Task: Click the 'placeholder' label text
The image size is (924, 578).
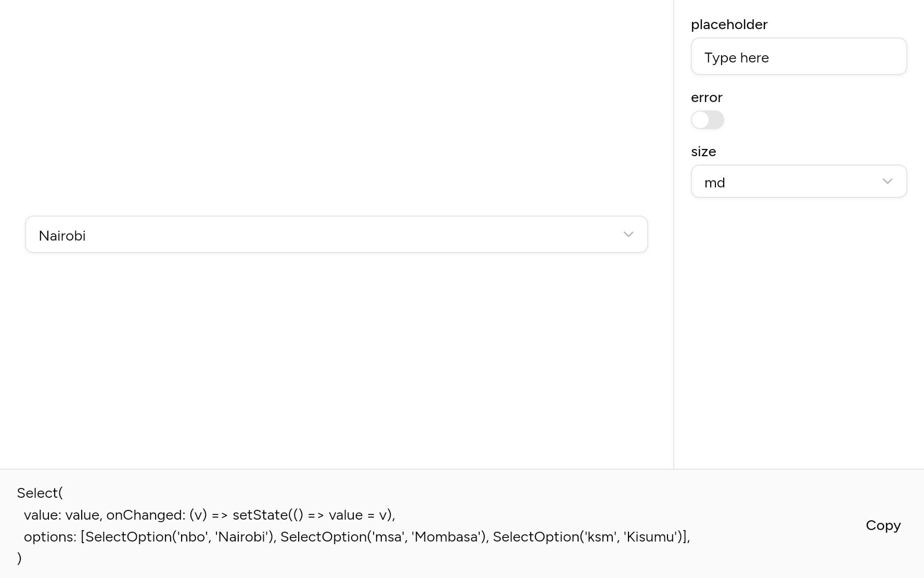Action: pos(729,24)
